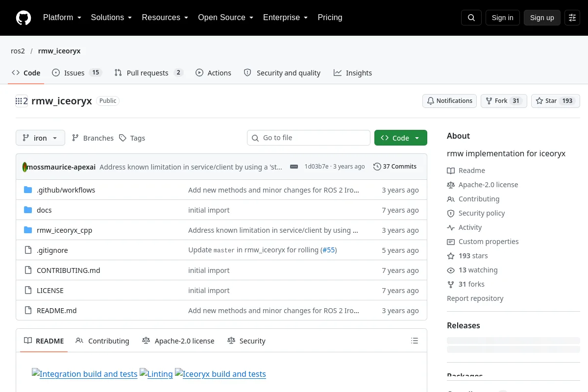
Task: Click the Integration build and tests badge
Action: point(84,374)
